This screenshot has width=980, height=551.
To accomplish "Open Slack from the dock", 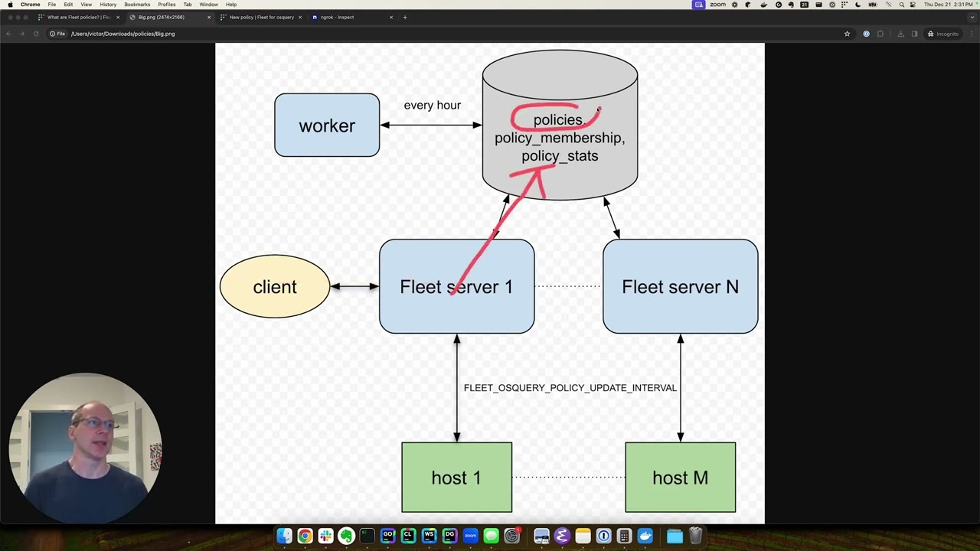I will pos(325,536).
